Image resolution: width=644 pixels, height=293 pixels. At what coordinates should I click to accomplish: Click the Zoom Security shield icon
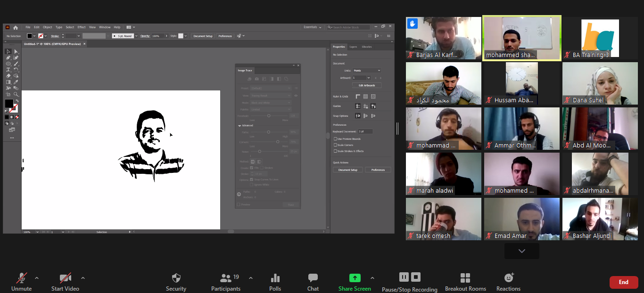[176, 278]
